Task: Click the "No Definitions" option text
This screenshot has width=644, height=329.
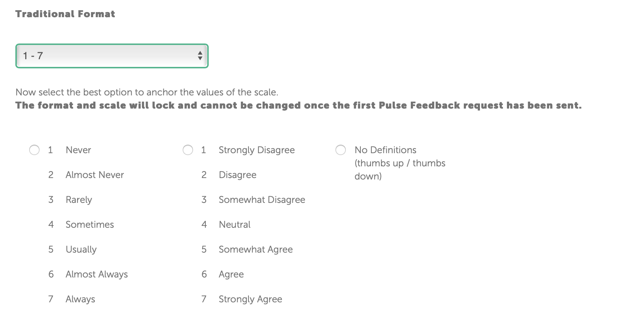Action: [385, 150]
